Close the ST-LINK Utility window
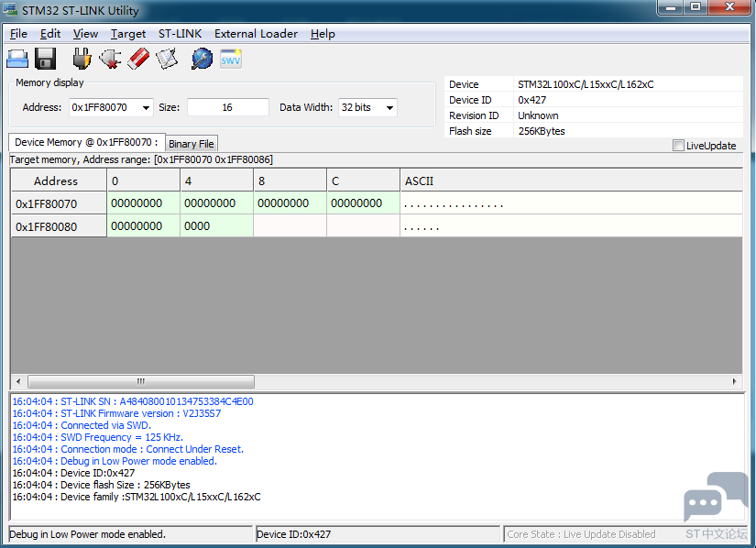This screenshot has width=756, height=548. click(x=730, y=7)
